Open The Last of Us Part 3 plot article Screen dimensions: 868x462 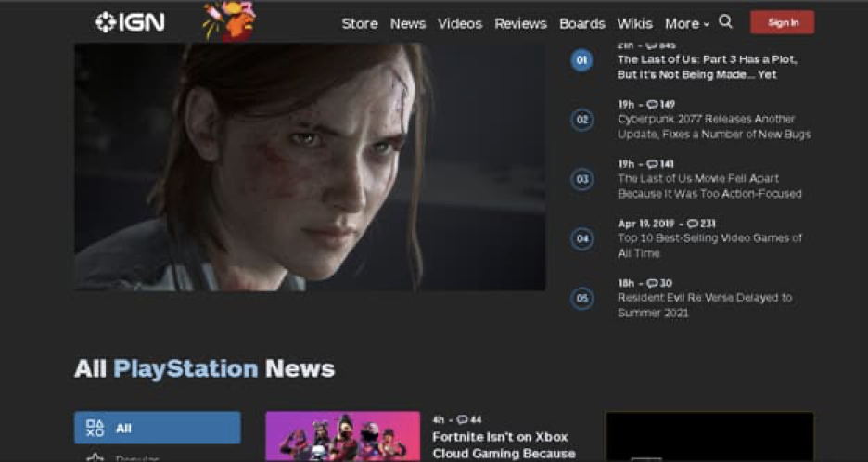(x=708, y=67)
